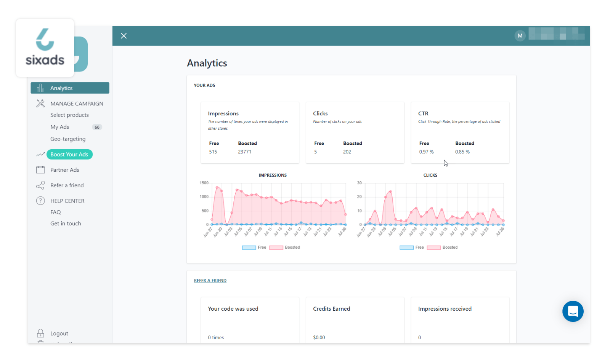The height and width of the screenshot is (364, 610).
Task: Select boosted CTR value 0.85 %
Action: click(462, 152)
